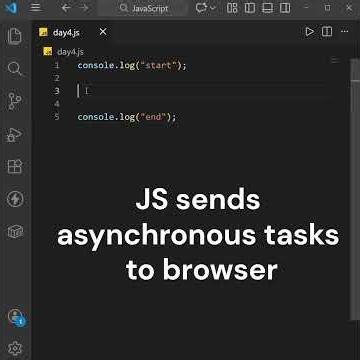The image size is (360, 360).
Task: Open the Explorer view in activity bar
Action: (15, 36)
